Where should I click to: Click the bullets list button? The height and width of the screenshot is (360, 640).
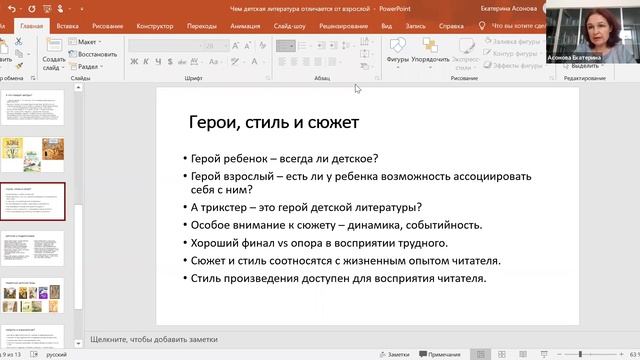[285, 46]
